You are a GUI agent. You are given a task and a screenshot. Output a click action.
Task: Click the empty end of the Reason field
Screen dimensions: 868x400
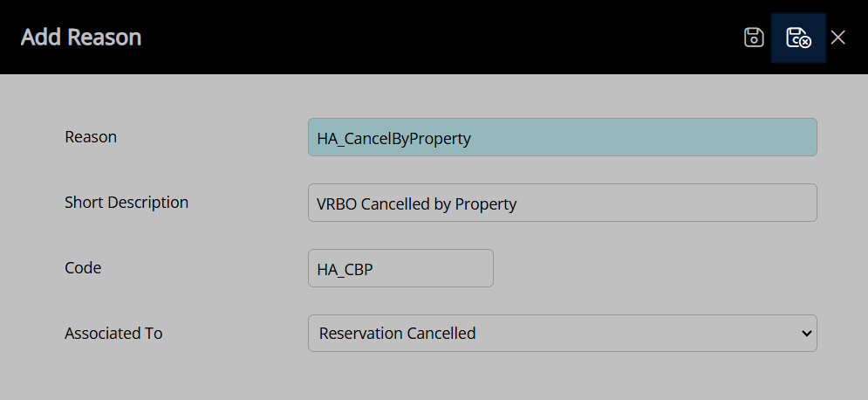click(x=642, y=137)
